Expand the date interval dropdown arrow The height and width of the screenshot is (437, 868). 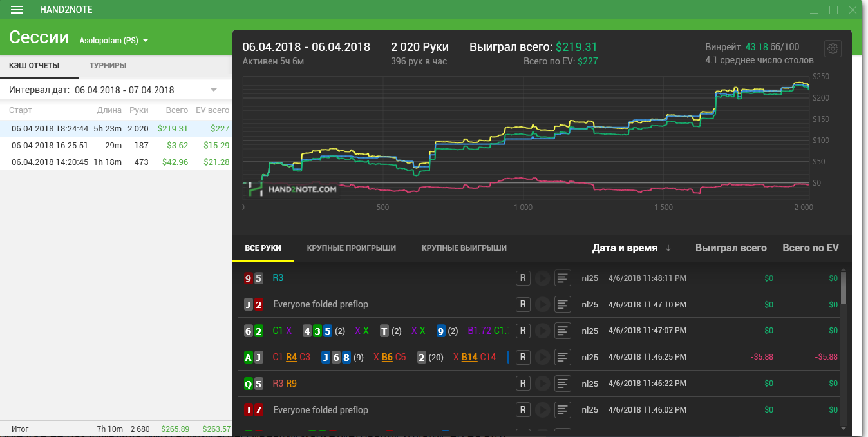[x=214, y=90]
